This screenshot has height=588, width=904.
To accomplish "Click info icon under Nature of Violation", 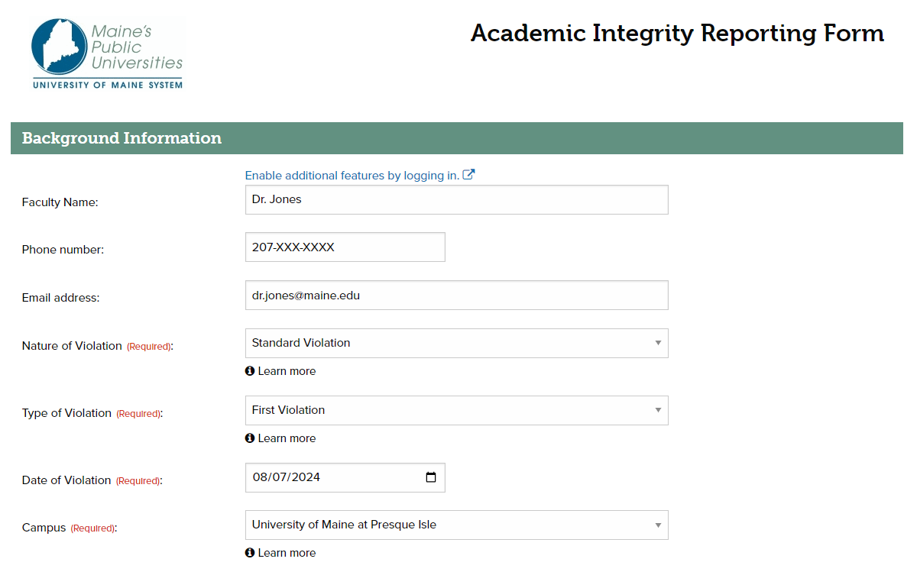I will 250,371.
